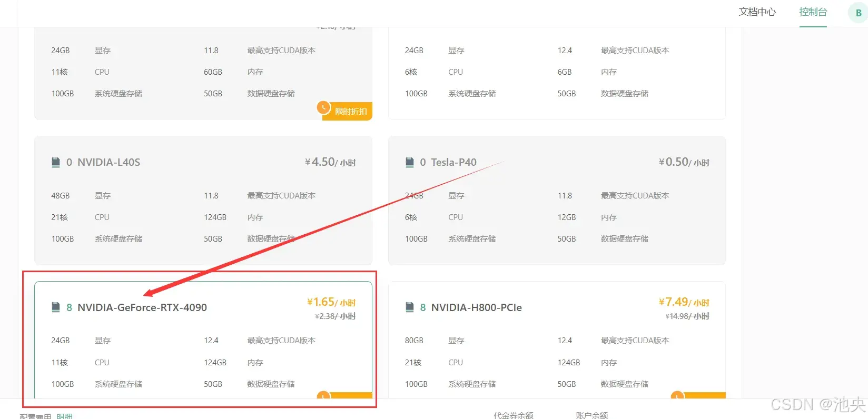Image resolution: width=868 pixels, height=419 pixels.
Task: Click the 6GB 内存 value in top-right card
Action: [565, 72]
